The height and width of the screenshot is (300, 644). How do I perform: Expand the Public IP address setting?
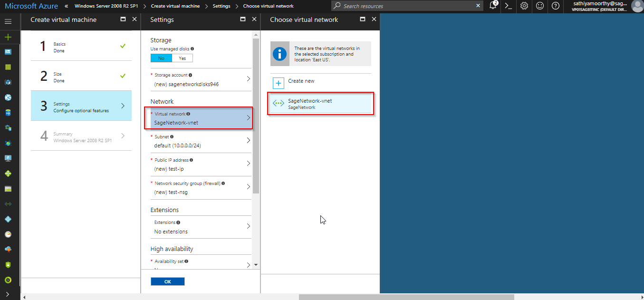click(x=201, y=165)
